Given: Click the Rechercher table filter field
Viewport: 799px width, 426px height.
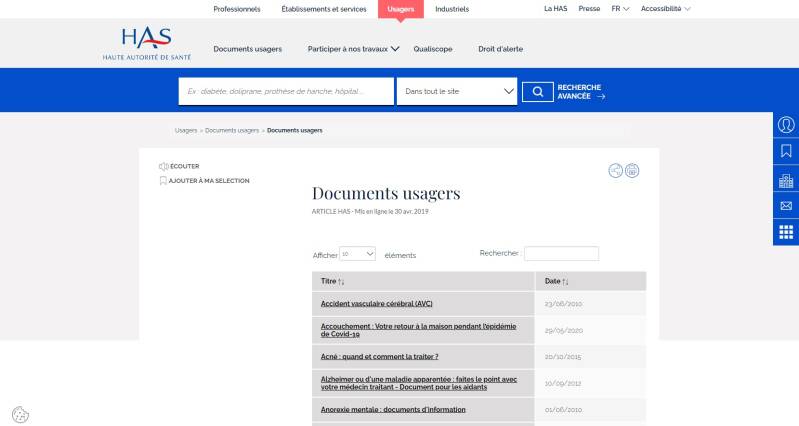Looking at the screenshot, I should 562,253.
